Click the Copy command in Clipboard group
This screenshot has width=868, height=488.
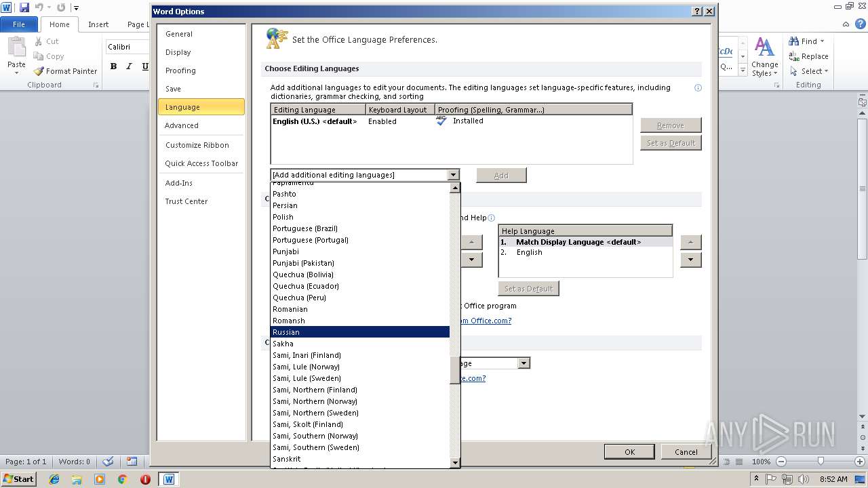pyautogui.click(x=49, y=56)
